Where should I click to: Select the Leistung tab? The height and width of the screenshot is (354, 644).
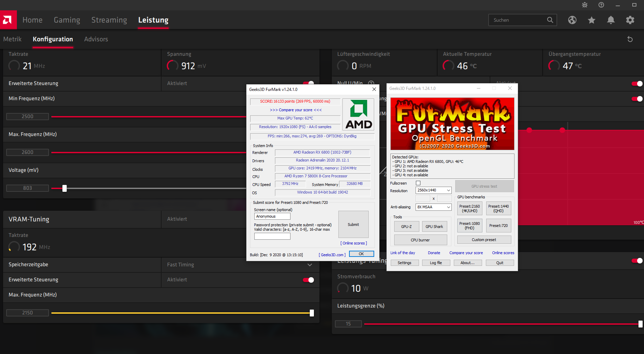tap(153, 20)
